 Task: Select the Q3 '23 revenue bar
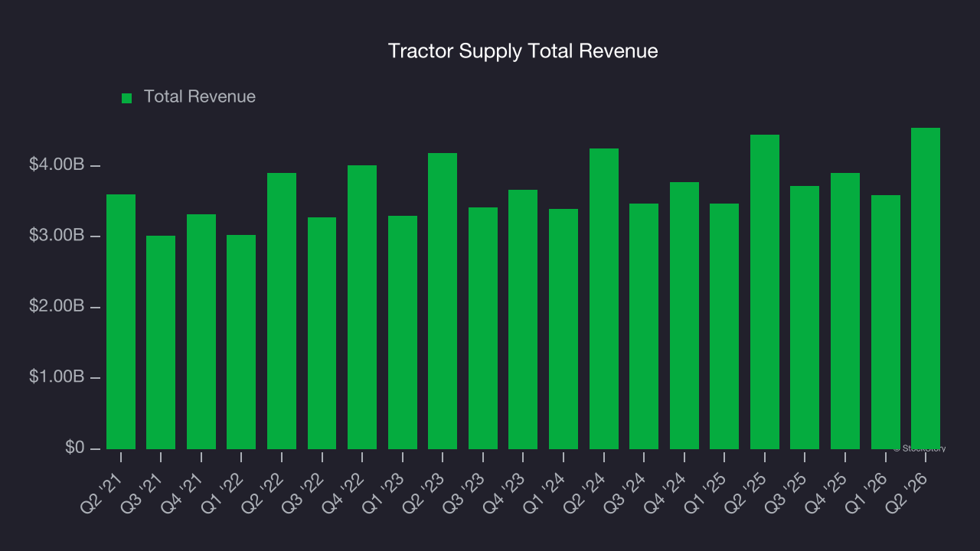[483, 328]
